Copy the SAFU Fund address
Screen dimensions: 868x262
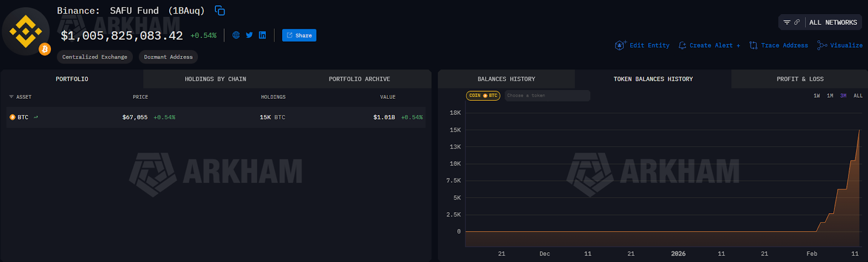pyautogui.click(x=220, y=10)
